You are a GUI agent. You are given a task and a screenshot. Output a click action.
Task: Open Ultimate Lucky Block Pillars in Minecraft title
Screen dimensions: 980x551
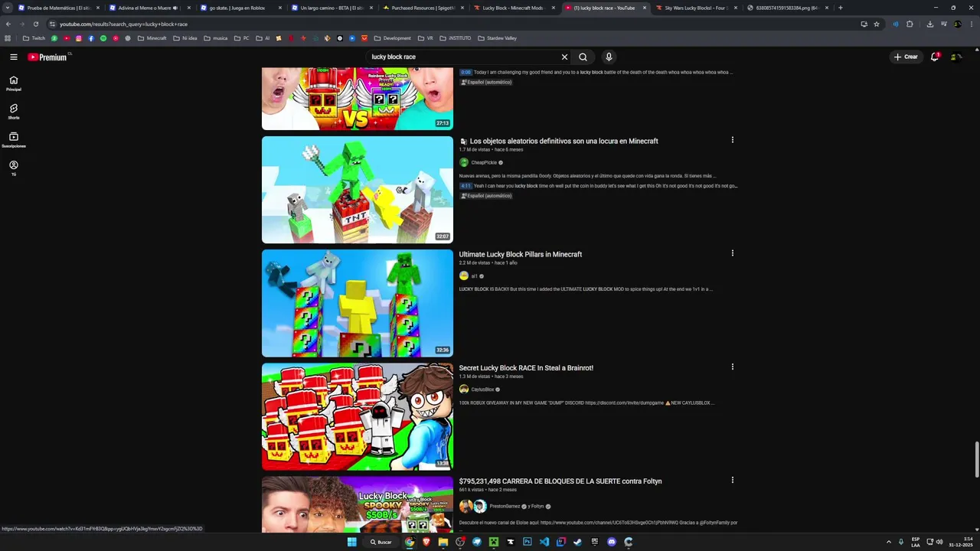[x=521, y=254]
